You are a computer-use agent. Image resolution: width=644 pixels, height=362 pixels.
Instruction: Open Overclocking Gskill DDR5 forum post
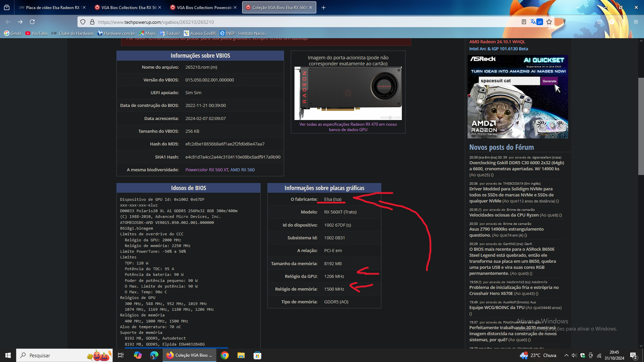pos(517,166)
